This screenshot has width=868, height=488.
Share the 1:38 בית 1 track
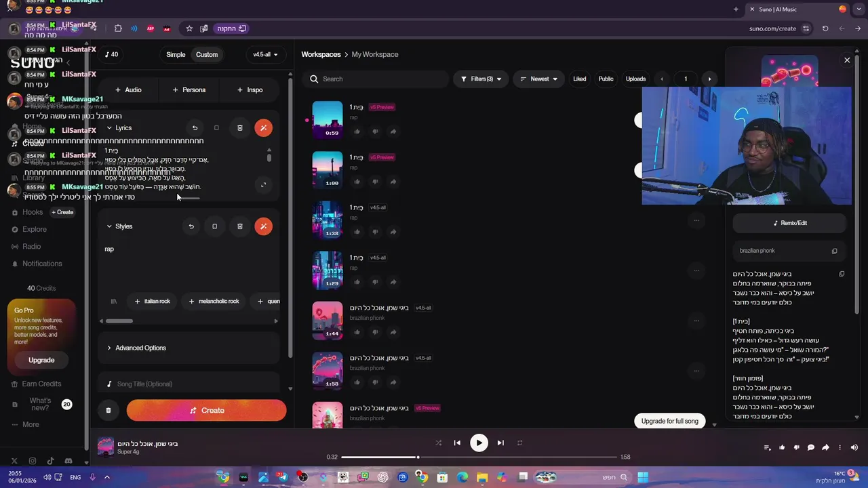pyautogui.click(x=393, y=232)
